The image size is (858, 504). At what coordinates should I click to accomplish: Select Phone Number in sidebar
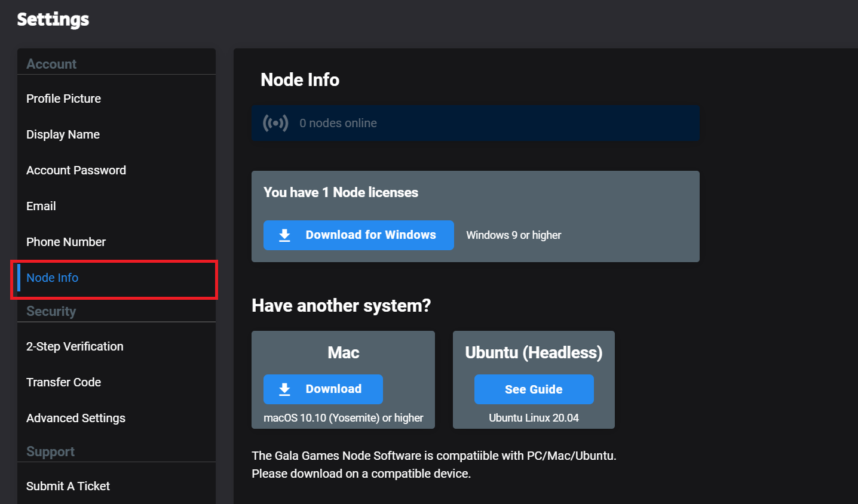(x=66, y=242)
